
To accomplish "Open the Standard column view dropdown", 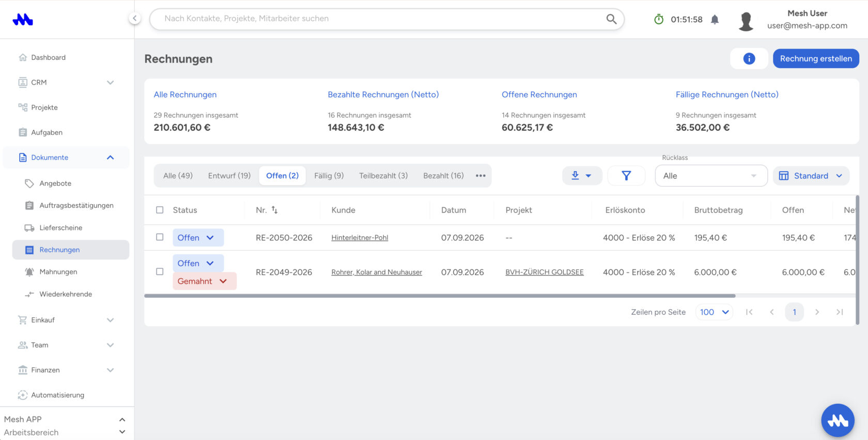I will pyautogui.click(x=811, y=176).
